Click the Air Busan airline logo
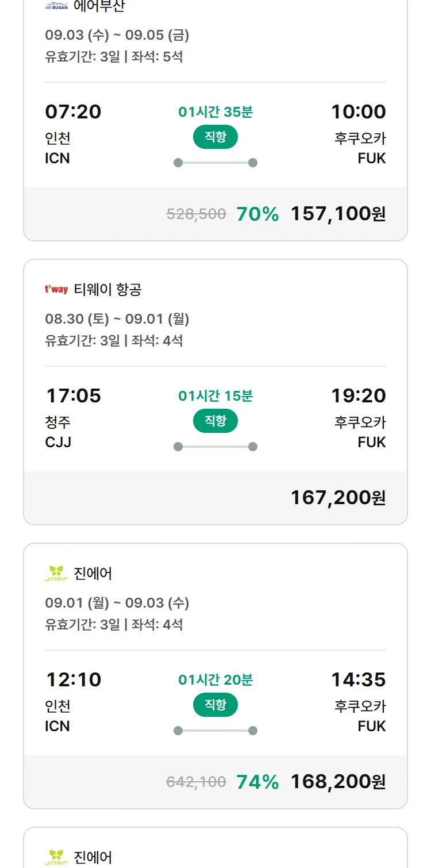 click(x=56, y=6)
